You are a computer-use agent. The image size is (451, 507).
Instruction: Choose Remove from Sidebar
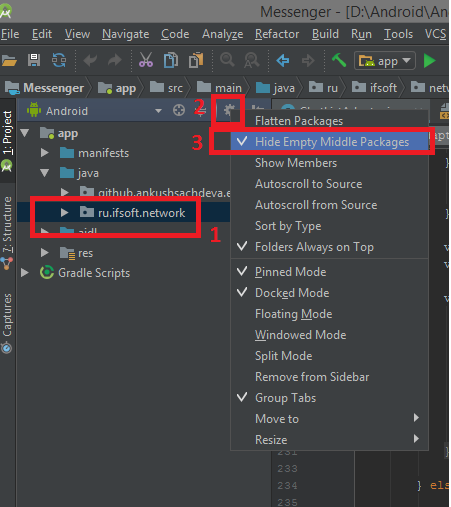329,377
